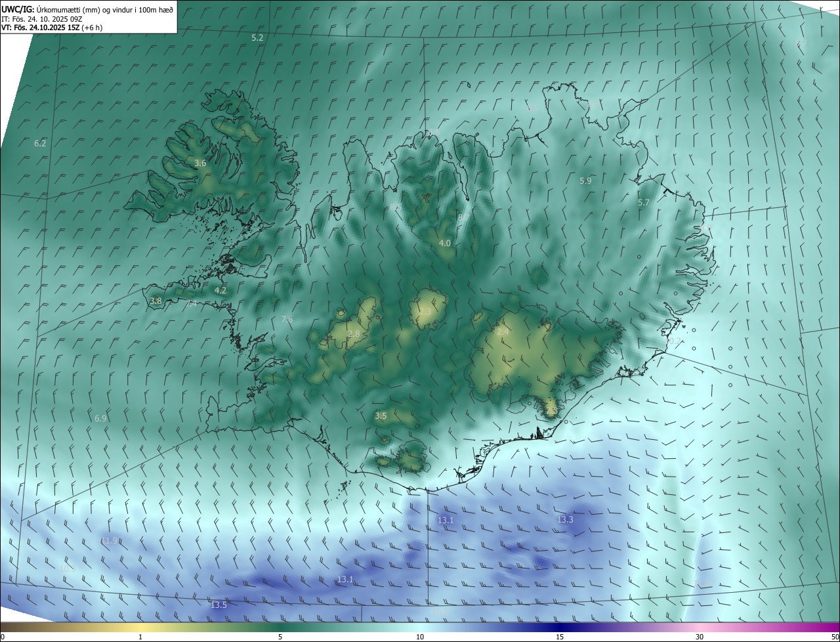Image resolution: width=840 pixels, height=642 pixels.
Task: Select the "11.9" value label over the sea
Action: point(110,540)
